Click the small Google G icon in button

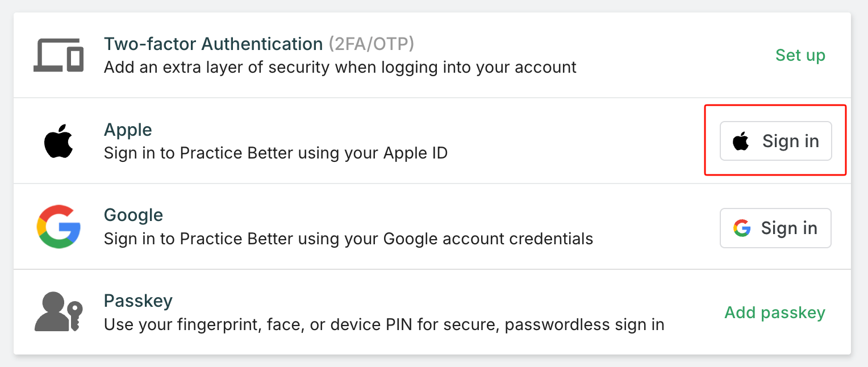coord(742,228)
